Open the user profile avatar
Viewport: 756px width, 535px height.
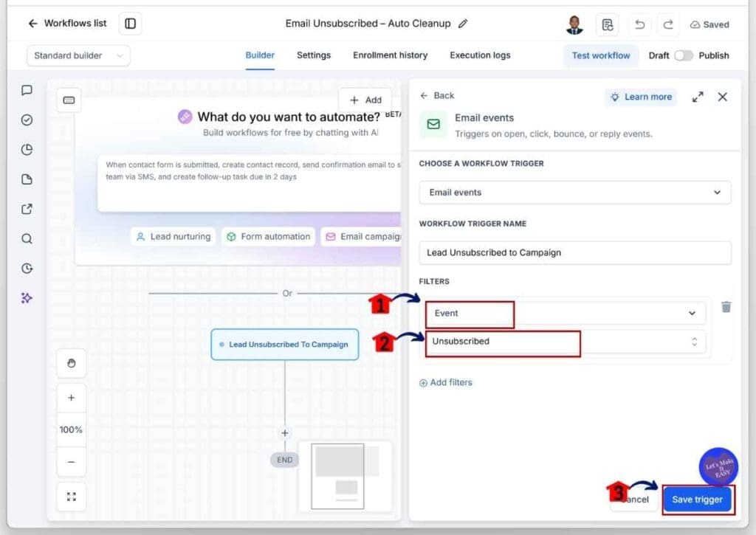pyautogui.click(x=574, y=24)
